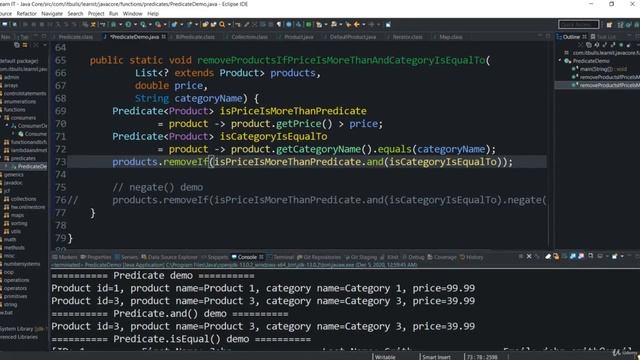Switch to the Iterator.class editor tab
The image size is (640, 360).
click(407, 37)
